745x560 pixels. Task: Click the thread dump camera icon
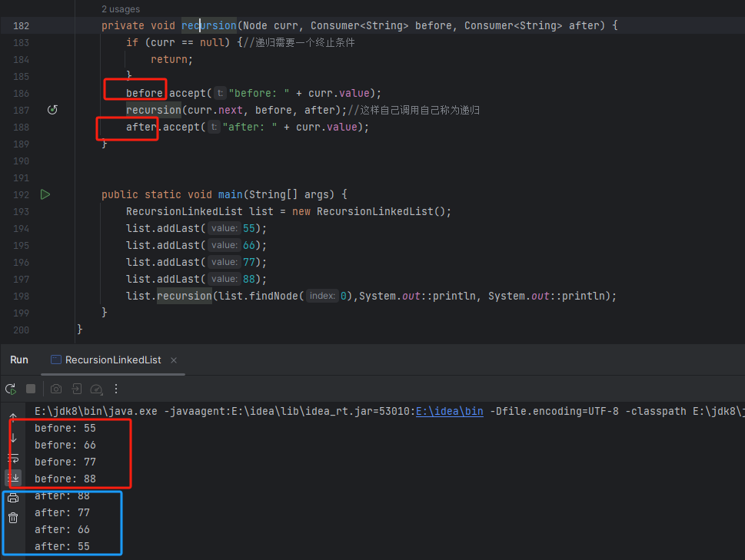[56, 389]
